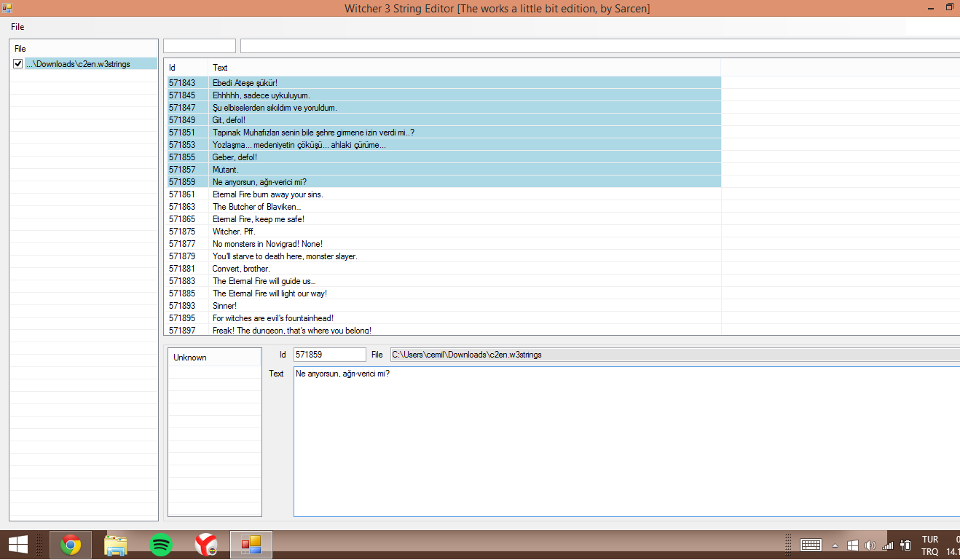
Task: Select row Ne arıyorsun, ağrı-verici mi?
Action: pos(444,182)
